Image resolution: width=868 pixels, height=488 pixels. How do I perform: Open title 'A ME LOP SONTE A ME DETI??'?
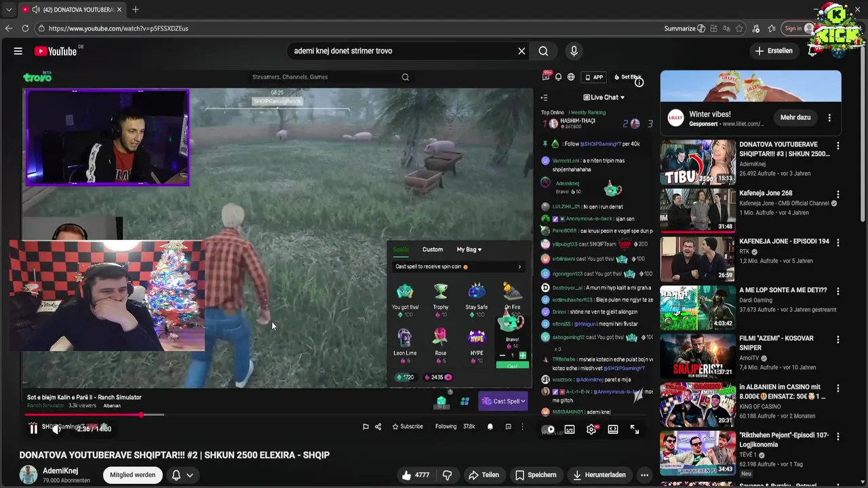[x=783, y=290]
